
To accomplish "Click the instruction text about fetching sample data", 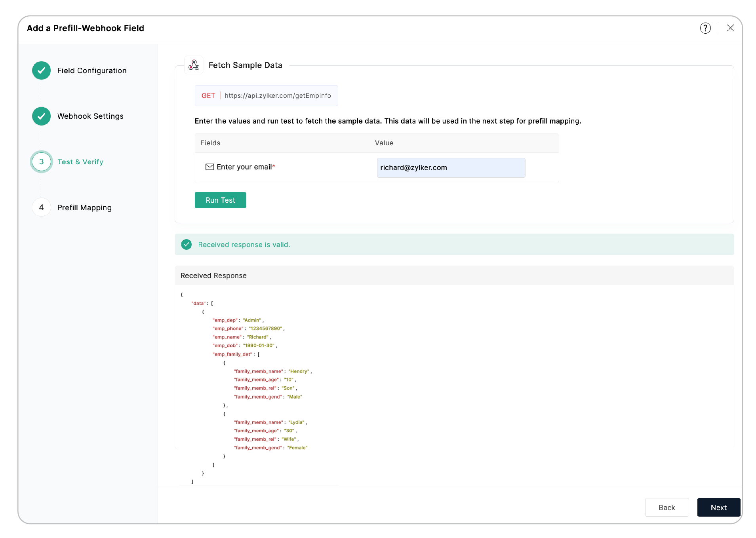I will pos(388,121).
